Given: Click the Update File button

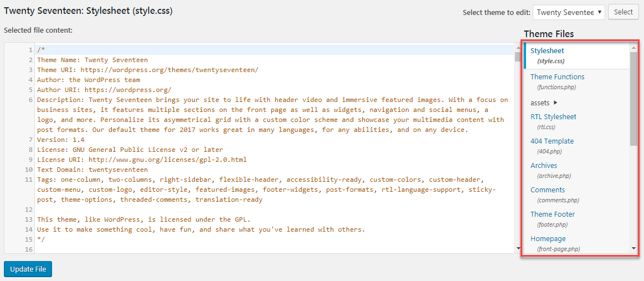Looking at the screenshot, I should tap(28, 269).
